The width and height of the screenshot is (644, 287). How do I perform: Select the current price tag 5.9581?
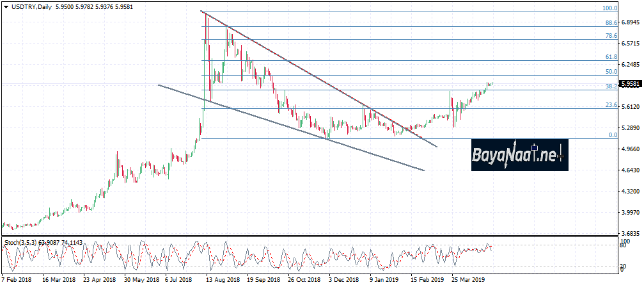pyautogui.click(x=631, y=83)
